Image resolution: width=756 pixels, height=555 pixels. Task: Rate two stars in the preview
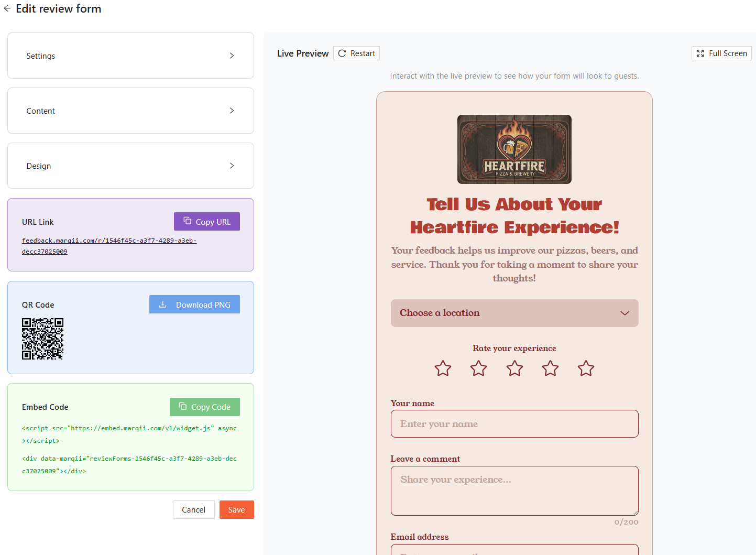click(478, 368)
